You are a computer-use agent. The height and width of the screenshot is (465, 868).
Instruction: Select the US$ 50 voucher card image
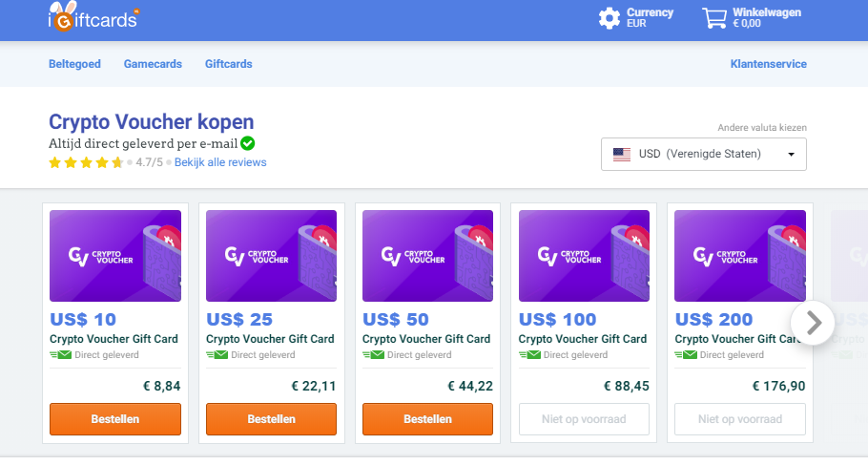pyautogui.click(x=427, y=256)
